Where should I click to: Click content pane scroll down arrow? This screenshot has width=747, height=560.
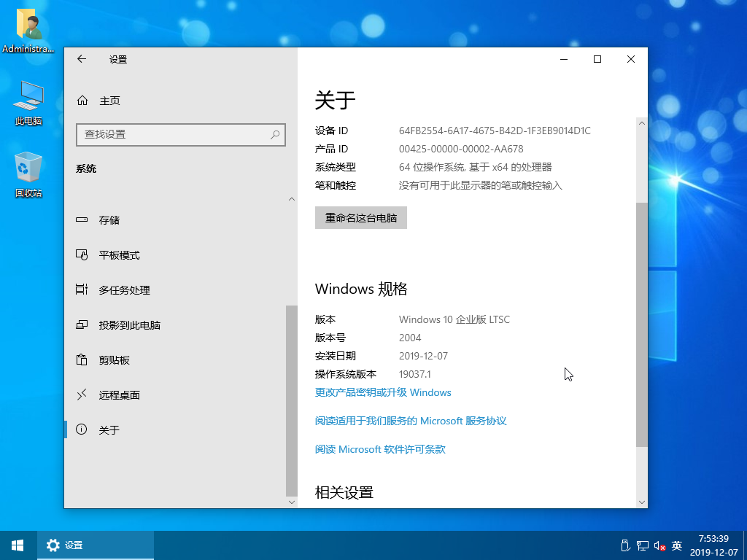tap(642, 502)
